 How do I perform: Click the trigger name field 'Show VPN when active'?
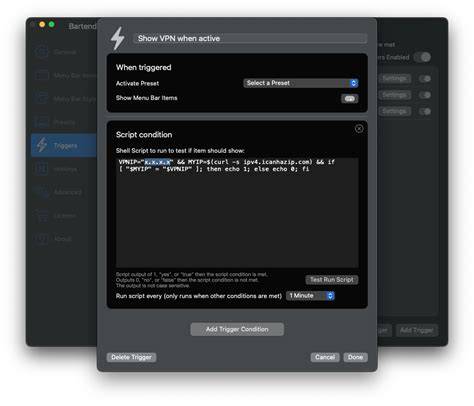250,38
